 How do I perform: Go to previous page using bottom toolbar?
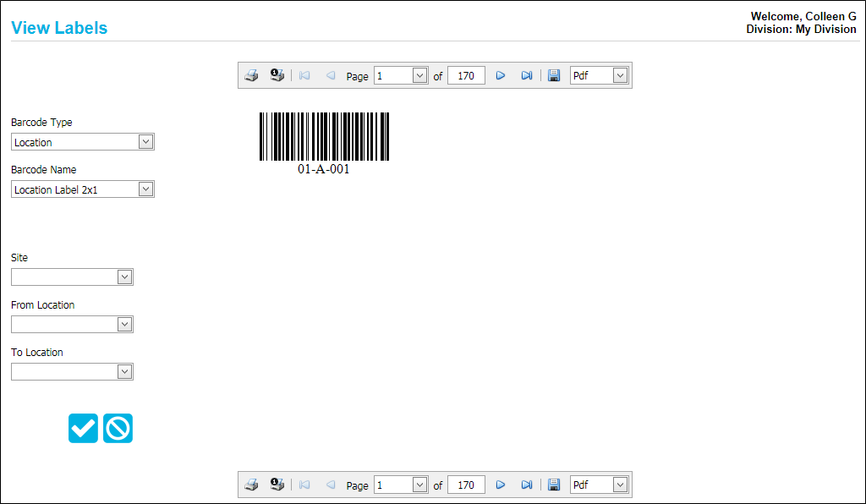tap(331, 485)
